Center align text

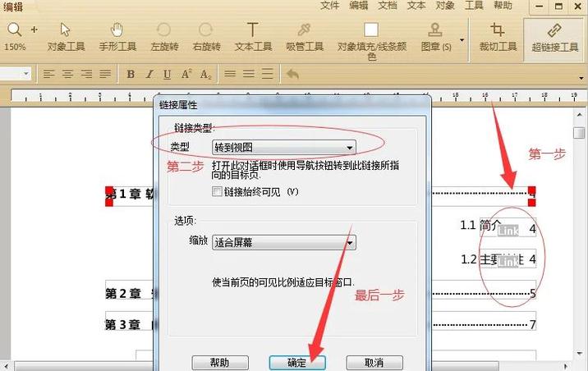click(x=67, y=74)
